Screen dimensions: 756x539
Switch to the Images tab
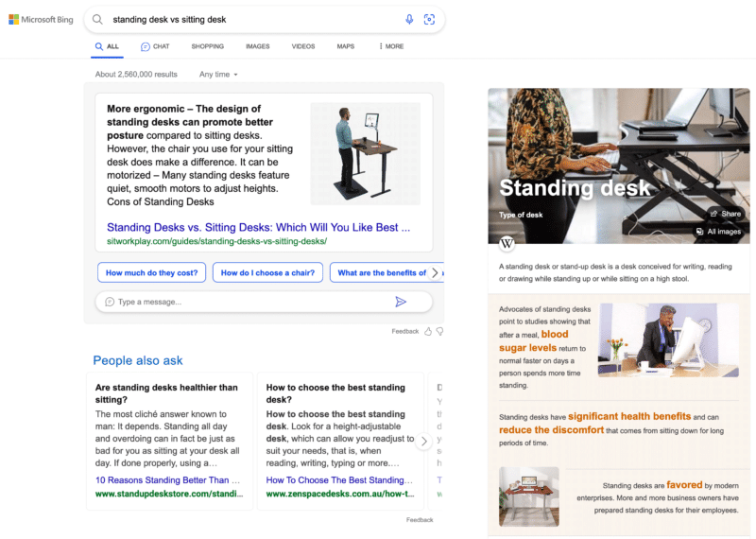257,46
